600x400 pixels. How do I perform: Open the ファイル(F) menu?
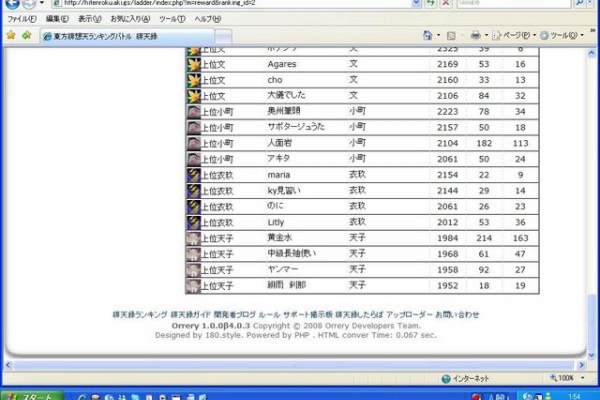point(22,19)
